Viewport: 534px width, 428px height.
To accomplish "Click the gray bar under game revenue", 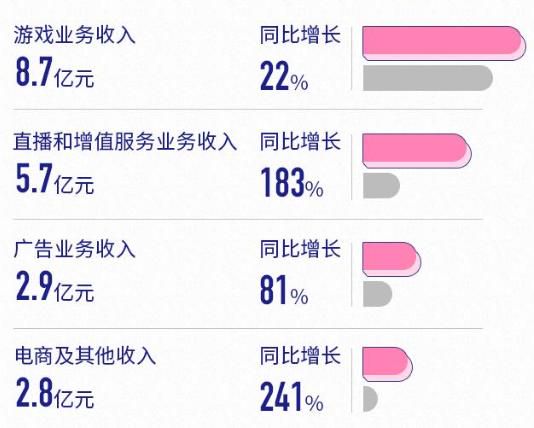I will click(x=428, y=78).
